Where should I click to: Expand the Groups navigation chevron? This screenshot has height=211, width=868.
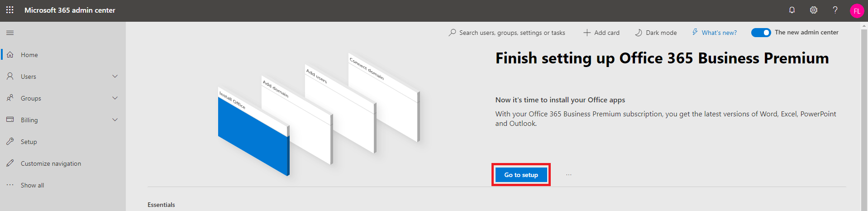pyautogui.click(x=115, y=98)
